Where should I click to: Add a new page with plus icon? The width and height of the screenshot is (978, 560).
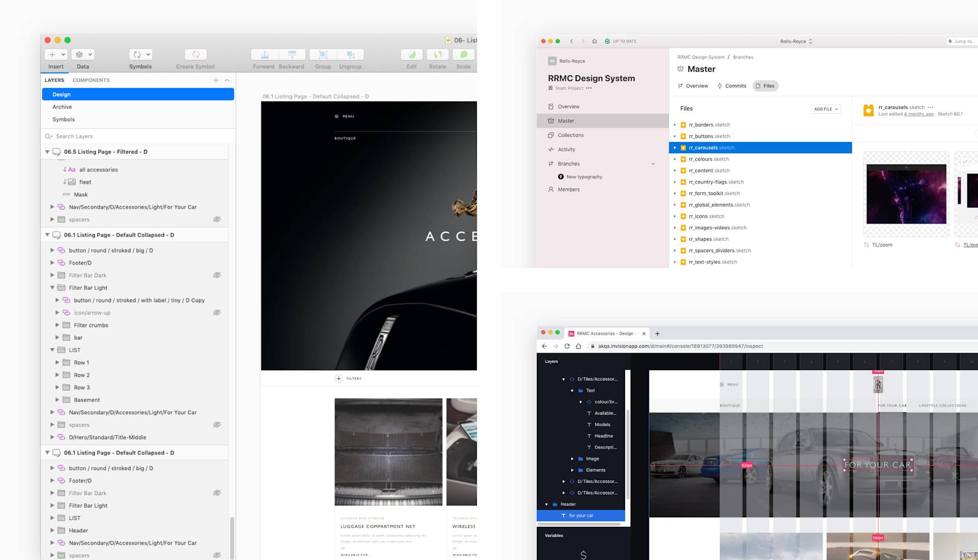pyautogui.click(x=216, y=80)
